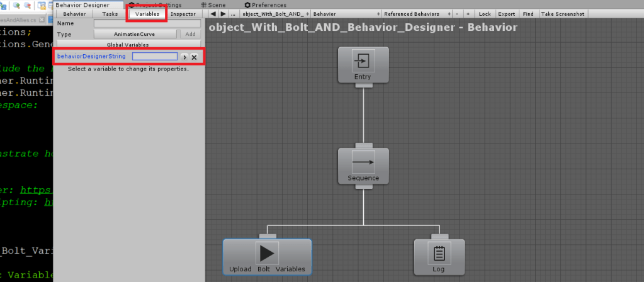Screen dimensions: 644x282
Task: Click the play icon on Upload Bolt Variables
Action: pyautogui.click(x=267, y=253)
